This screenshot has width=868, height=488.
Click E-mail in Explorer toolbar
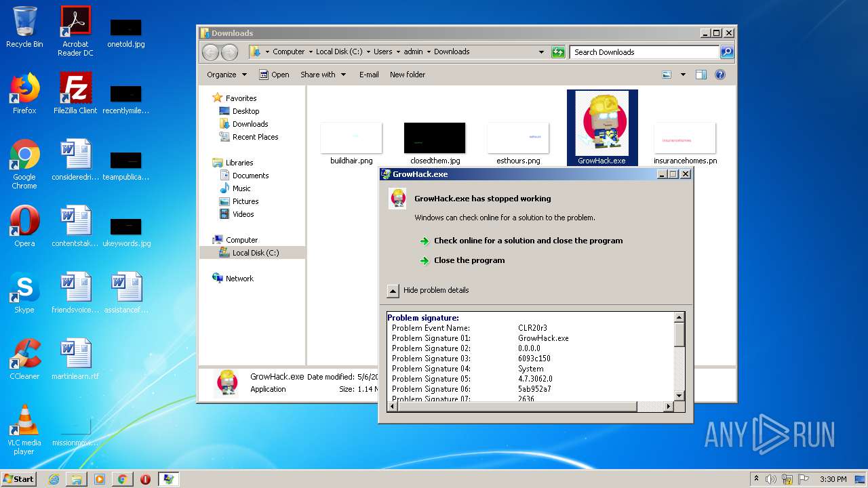click(369, 75)
